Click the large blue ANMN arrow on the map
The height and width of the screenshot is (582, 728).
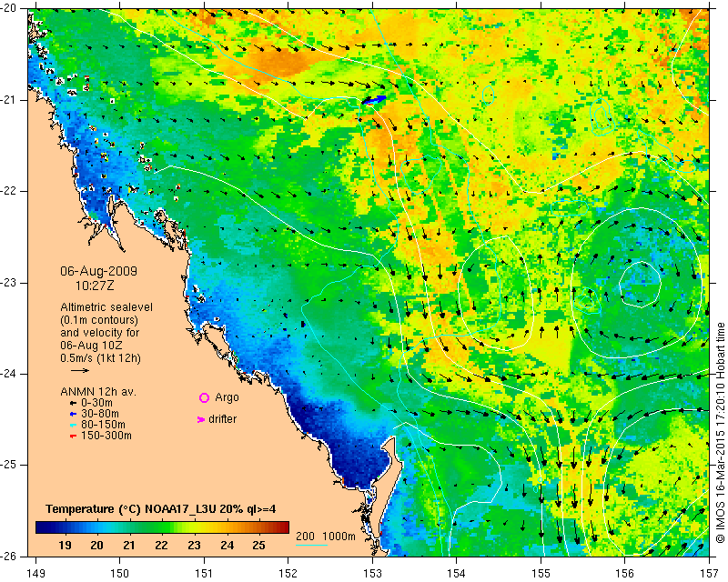coord(374,100)
